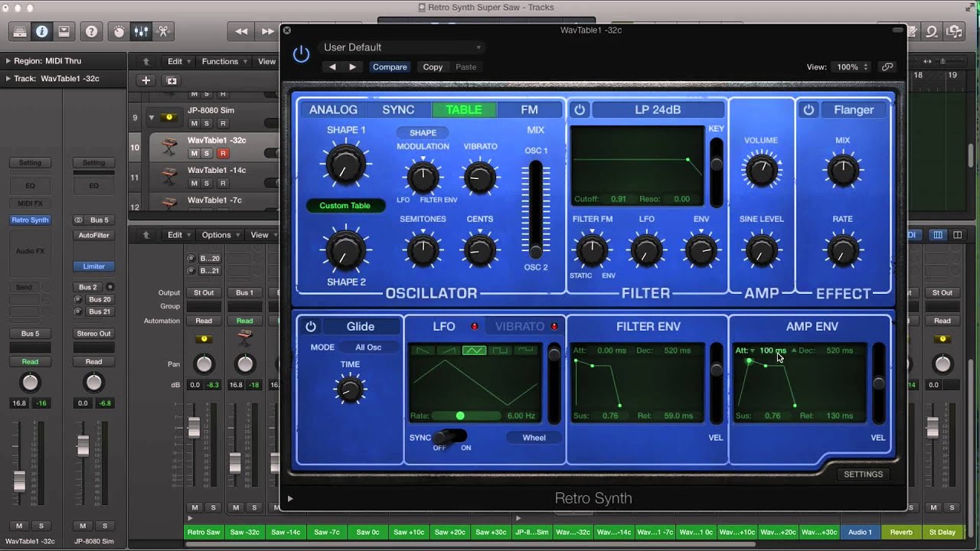Toggle the Glide power button
980x551 pixels.
(x=311, y=326)
